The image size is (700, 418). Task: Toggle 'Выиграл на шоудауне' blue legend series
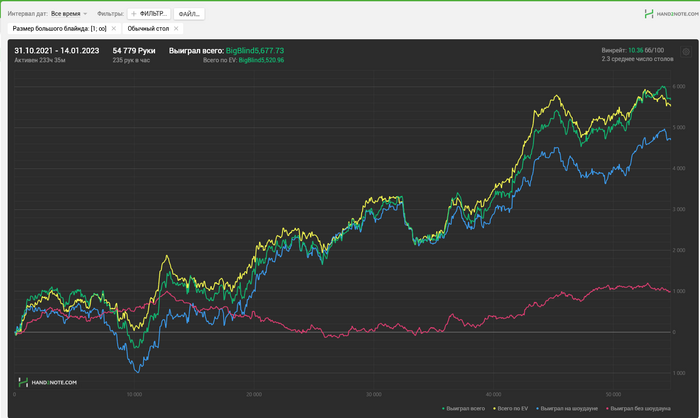(567, 408)
